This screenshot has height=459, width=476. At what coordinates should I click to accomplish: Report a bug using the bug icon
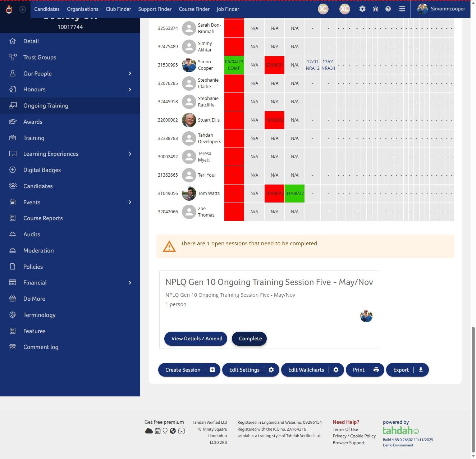(x=375, y=9)
